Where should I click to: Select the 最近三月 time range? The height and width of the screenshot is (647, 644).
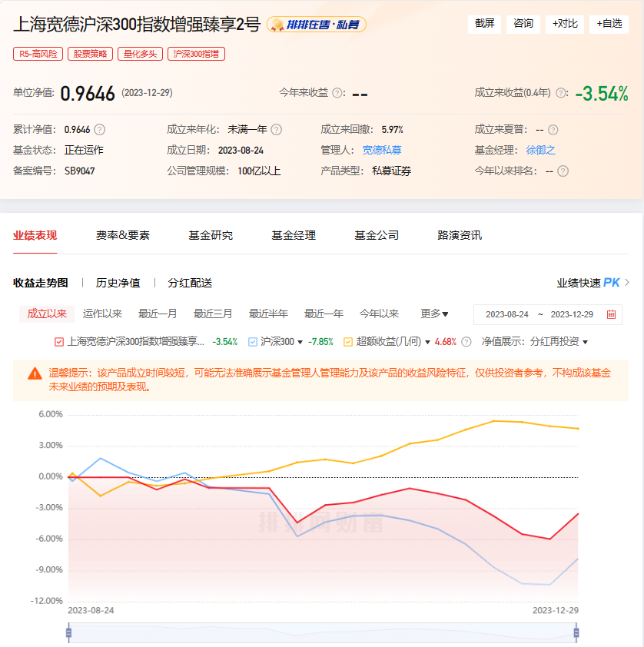(213, 314)
